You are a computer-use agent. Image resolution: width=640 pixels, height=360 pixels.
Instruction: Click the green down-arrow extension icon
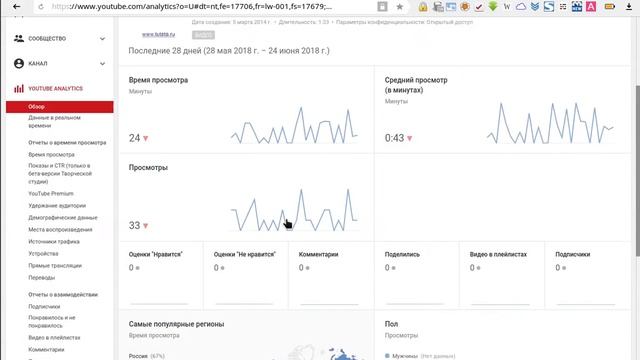(493, 7)
